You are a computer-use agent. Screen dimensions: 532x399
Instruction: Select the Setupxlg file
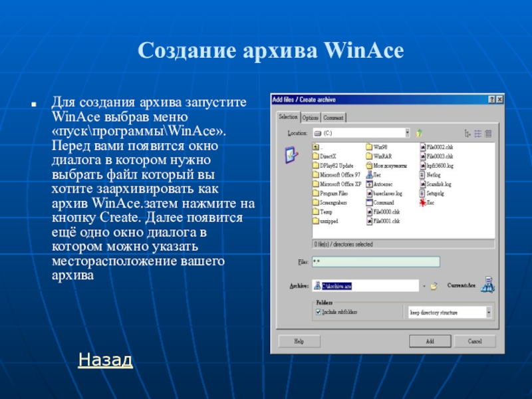[x=432, y=193]
